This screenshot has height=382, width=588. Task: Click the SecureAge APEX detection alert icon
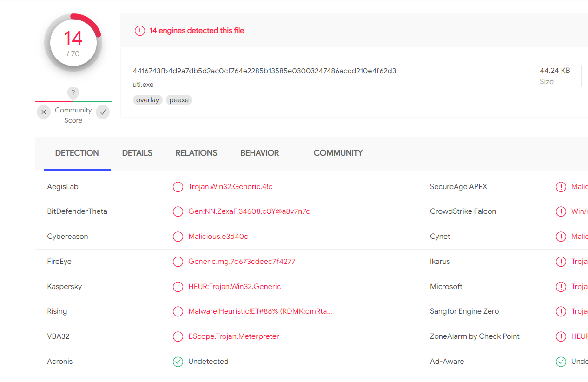pos(561,187)
